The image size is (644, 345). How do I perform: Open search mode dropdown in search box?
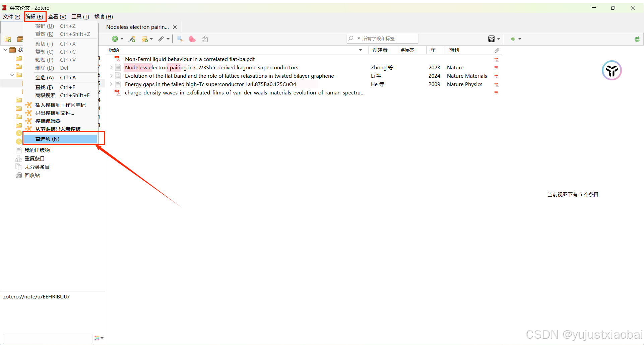tap(359, 39)
